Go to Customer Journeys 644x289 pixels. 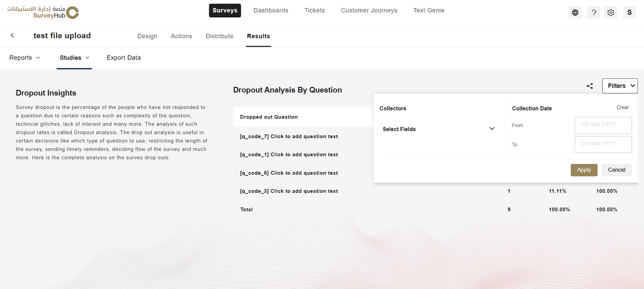pyautogui.click(x=369, y=10)
